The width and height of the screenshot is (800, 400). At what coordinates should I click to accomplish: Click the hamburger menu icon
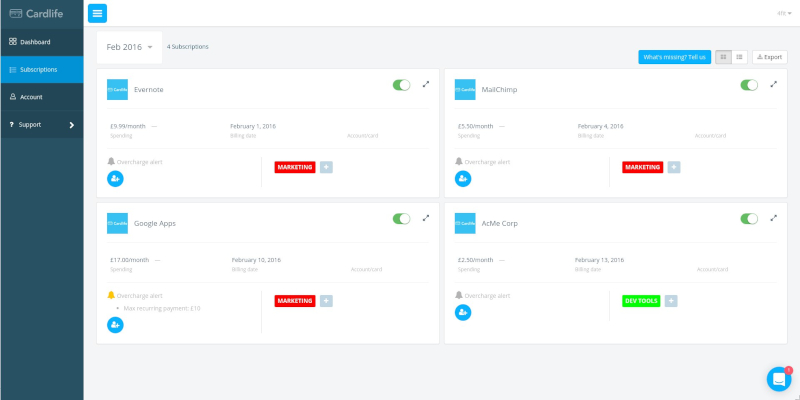pyautogui.click(x=97, y=13)
